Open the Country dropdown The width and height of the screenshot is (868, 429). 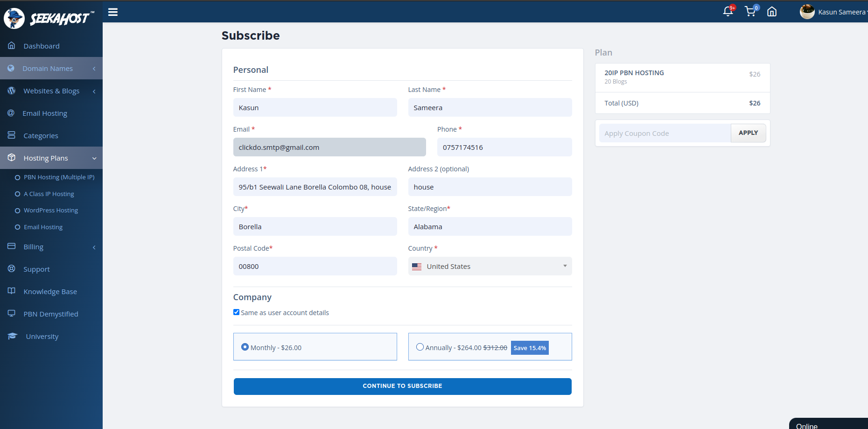490,266
